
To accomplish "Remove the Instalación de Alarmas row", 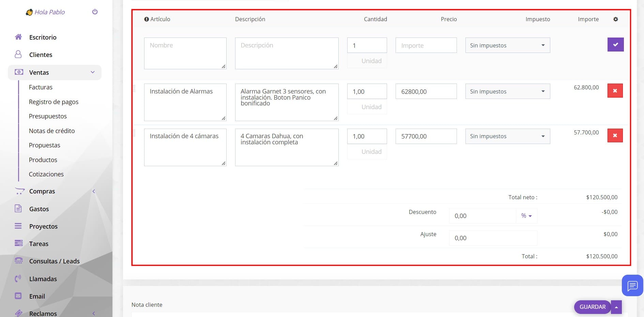I will click(x=615, y=90).
